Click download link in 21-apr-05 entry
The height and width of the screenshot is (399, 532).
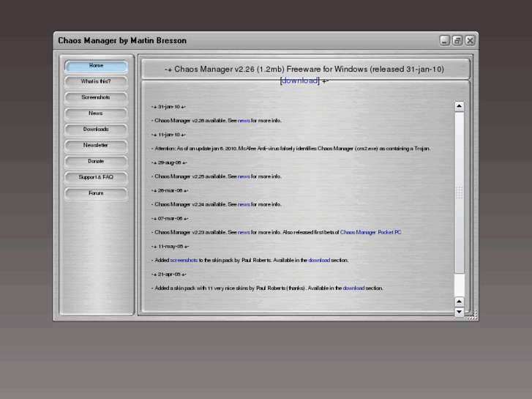click(x=353, y=288)
